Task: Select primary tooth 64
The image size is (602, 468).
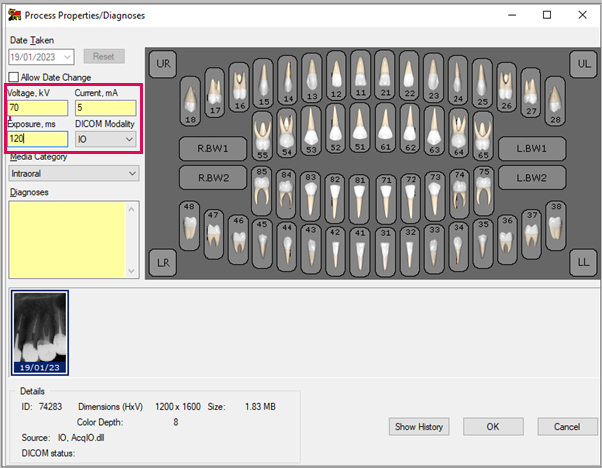Action: click(x=458, y=133)
